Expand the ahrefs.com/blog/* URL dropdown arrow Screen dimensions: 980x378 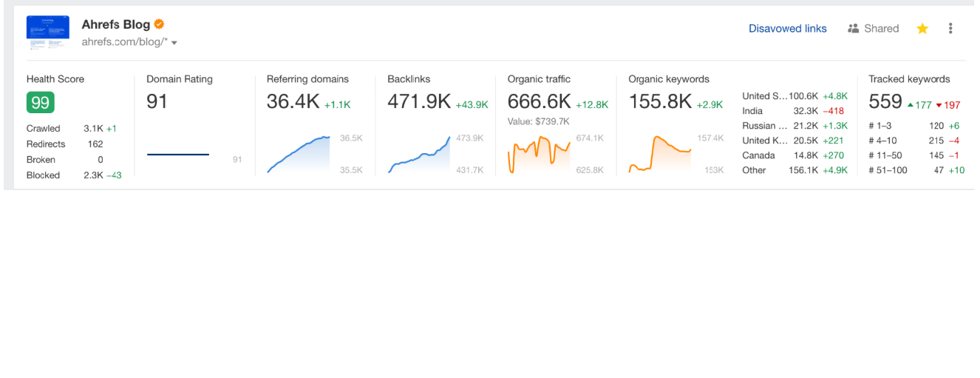point(174,43)
